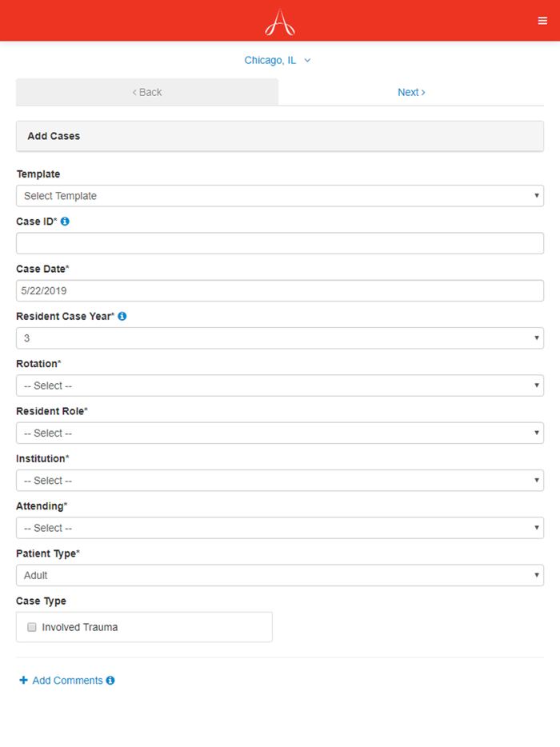Click info icon next to Add Comments
Screen dimensions: 560x747
pos(110,680)
